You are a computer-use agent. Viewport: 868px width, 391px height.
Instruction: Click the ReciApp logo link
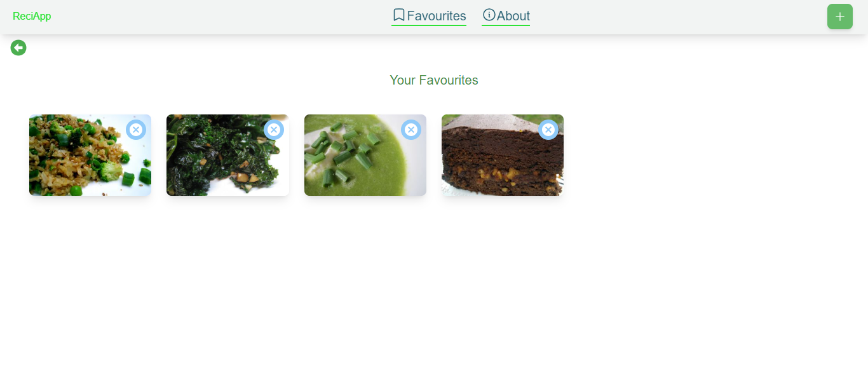[32, 16]
